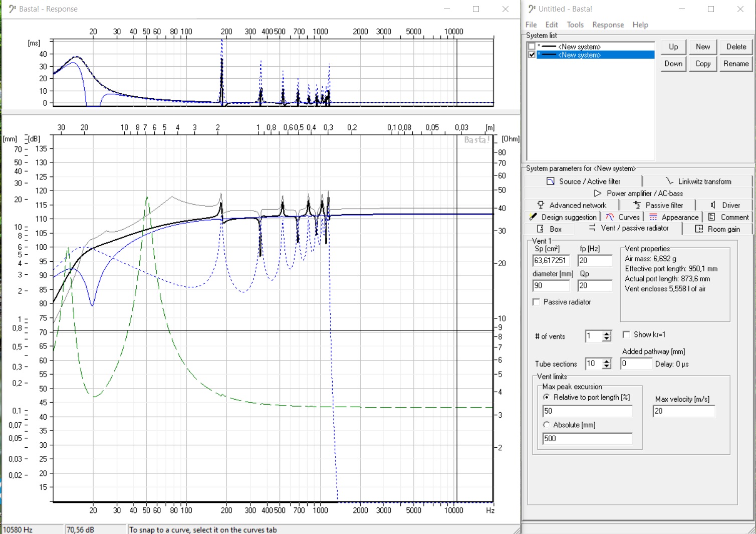The image size is (756, 534).
Task: Click the diameter [mm] input field
Action: coord(551,286)
